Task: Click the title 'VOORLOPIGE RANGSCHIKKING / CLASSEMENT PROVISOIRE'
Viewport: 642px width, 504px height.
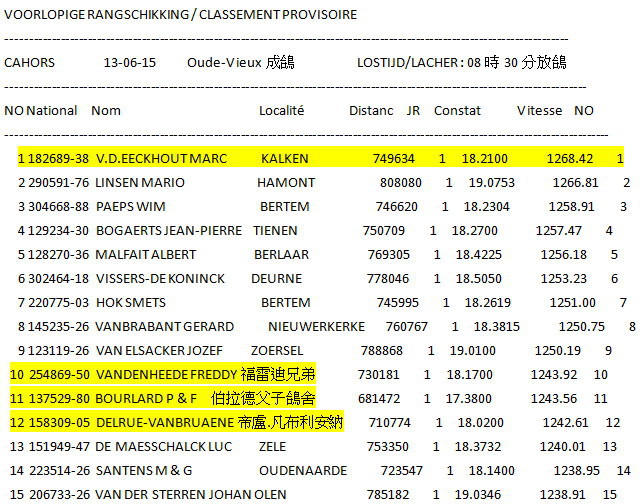Action: pyautogui.click(x=180, y=15)
